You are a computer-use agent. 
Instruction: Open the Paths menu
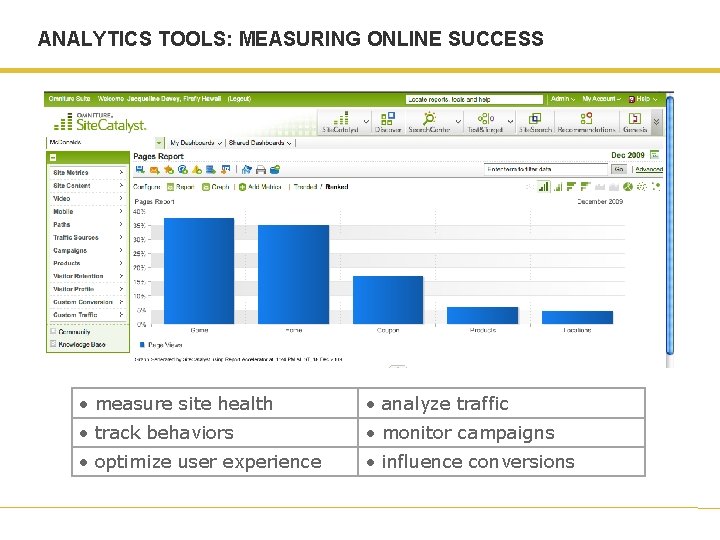tap(88, 225)
